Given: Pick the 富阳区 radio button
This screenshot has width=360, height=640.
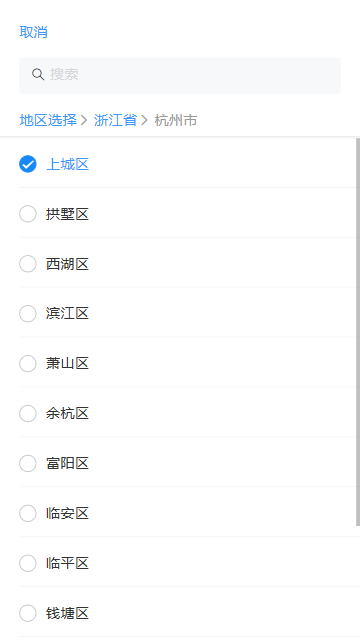Looking at the screenshot, I should pyautogui.click(x=28, y=463).
